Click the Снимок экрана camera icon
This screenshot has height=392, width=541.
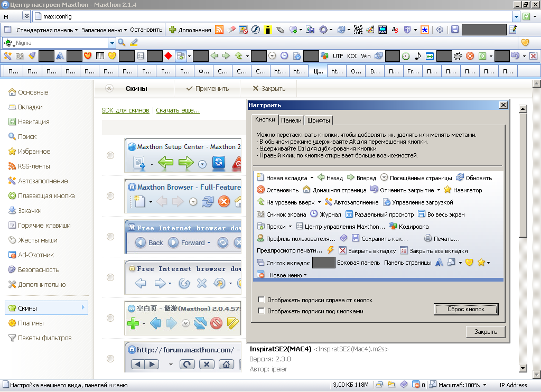pyautogui.click(x=260, y=214)
